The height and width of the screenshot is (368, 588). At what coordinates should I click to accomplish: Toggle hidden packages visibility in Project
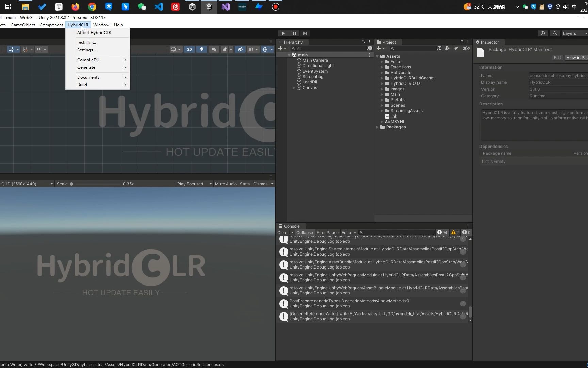(x=466, y=48)
